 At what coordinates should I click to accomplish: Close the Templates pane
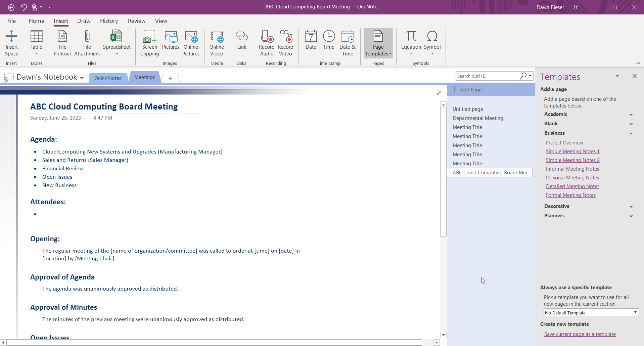[634, 76]
